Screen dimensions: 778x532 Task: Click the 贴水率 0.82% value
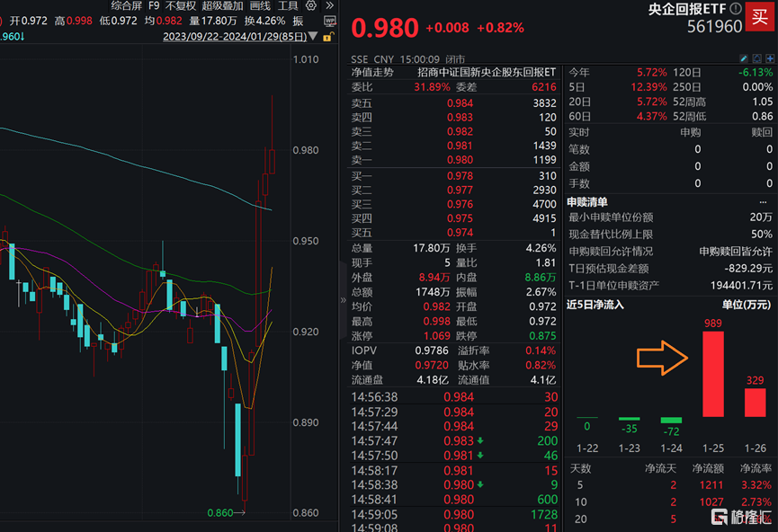tap(541, 366)
